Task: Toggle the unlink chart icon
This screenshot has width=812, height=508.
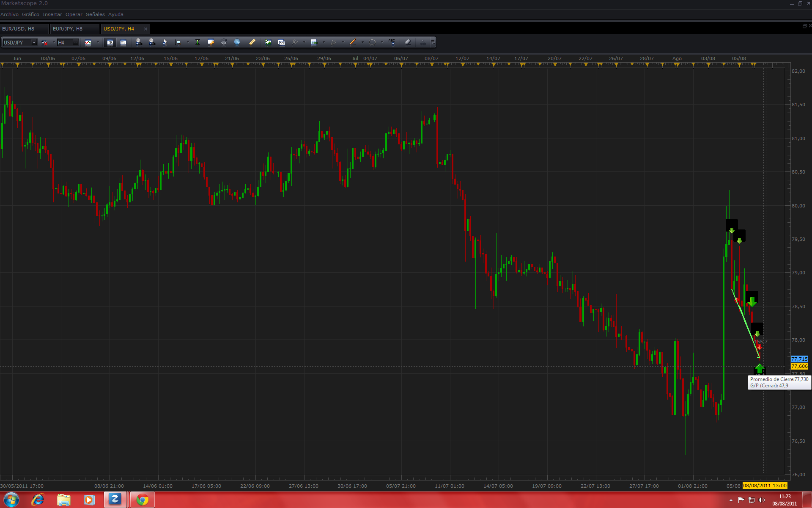Action: click(44, 42)
